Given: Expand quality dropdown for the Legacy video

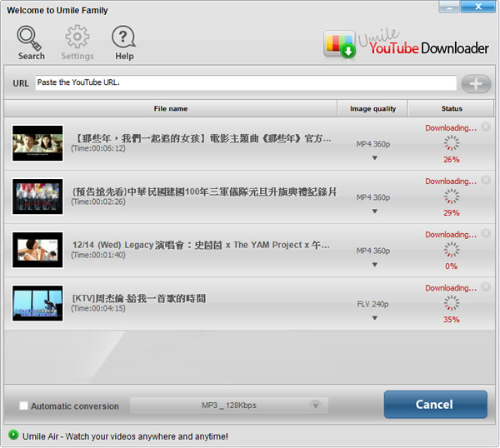Looking at the screenshot, I should [375, 265].
